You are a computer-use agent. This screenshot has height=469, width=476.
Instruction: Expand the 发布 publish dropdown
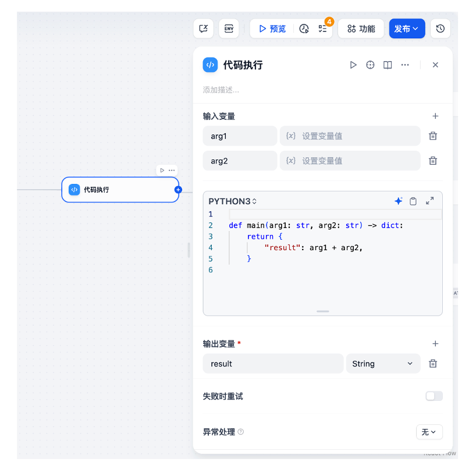[407, 29]
